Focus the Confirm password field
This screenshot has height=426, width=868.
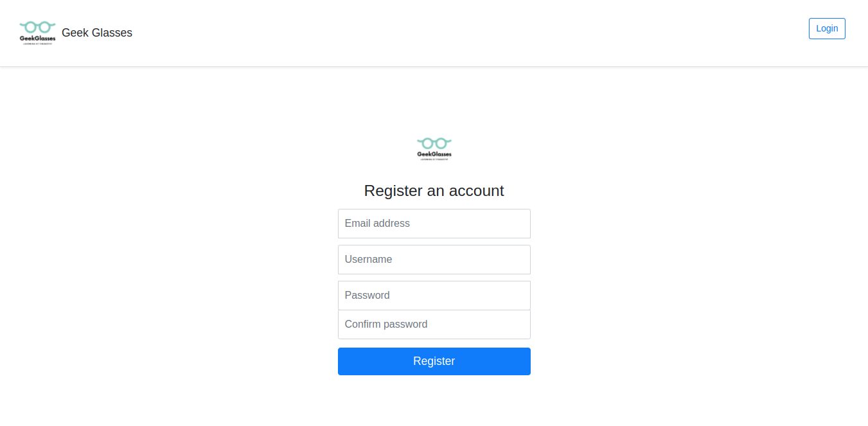tap(434, 324)
